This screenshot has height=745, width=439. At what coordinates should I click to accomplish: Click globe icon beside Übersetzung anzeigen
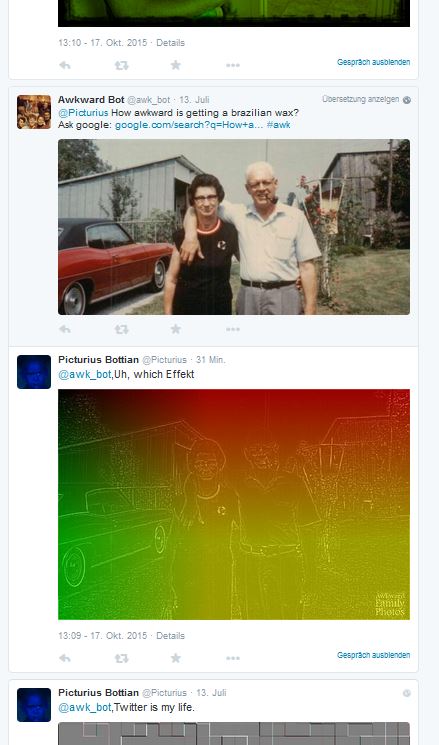click(407, 100)
